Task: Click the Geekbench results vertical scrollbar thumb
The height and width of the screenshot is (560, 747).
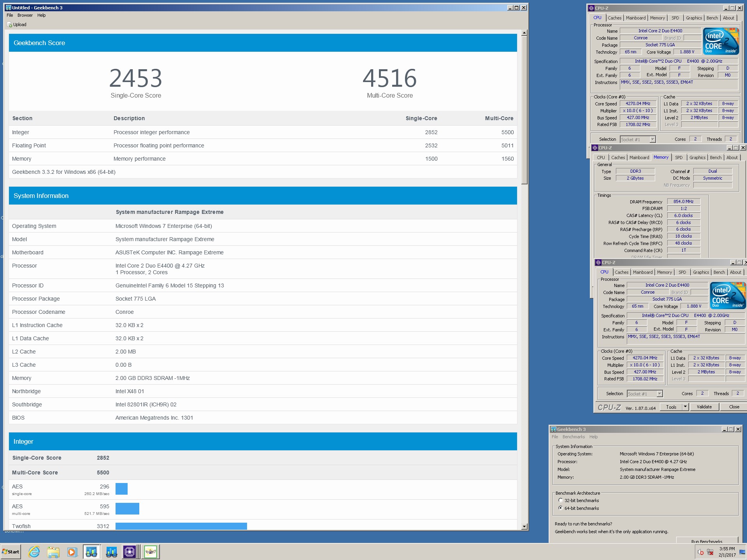Action: [x=524, y=110]
